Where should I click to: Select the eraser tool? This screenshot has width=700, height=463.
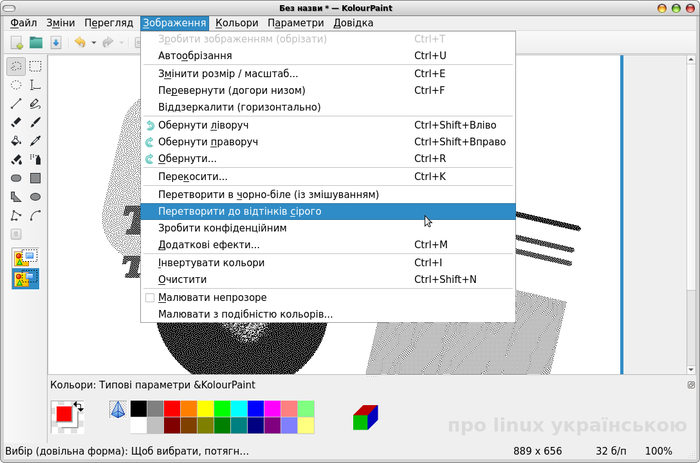point(16,122)
